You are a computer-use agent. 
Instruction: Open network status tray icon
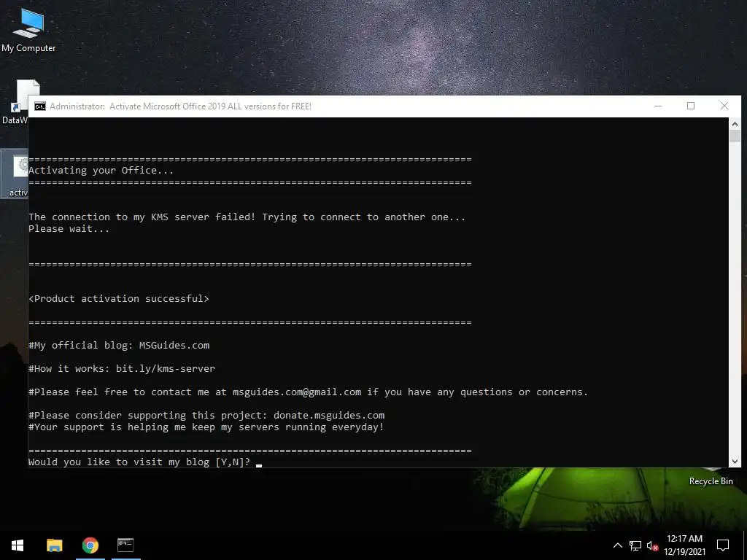pos(635,545)
